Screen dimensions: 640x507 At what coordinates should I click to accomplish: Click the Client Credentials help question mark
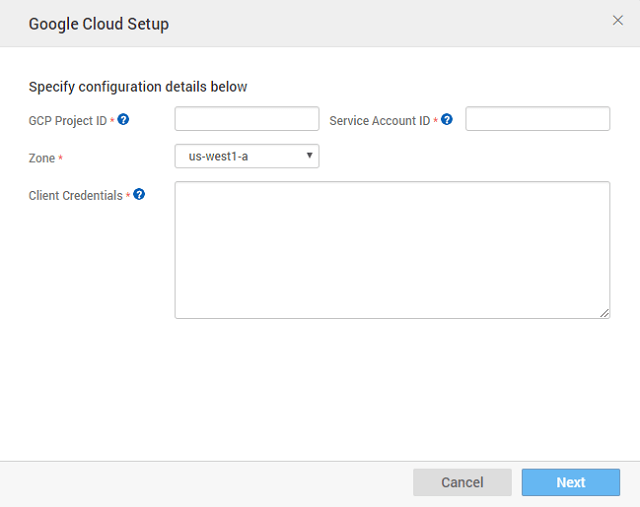[139, 195]
